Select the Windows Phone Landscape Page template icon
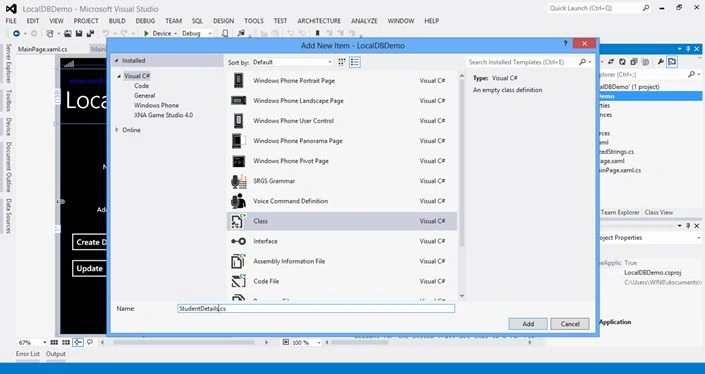The image size is (705, 374). (238, 101)
